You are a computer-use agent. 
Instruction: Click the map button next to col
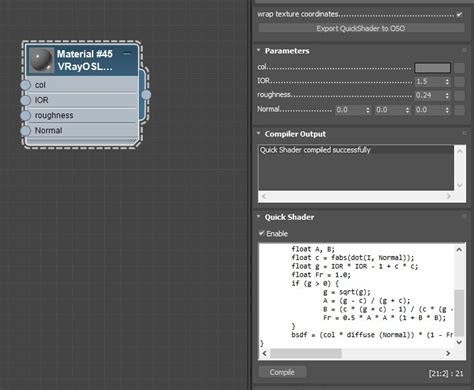click(x=459, y=68)
